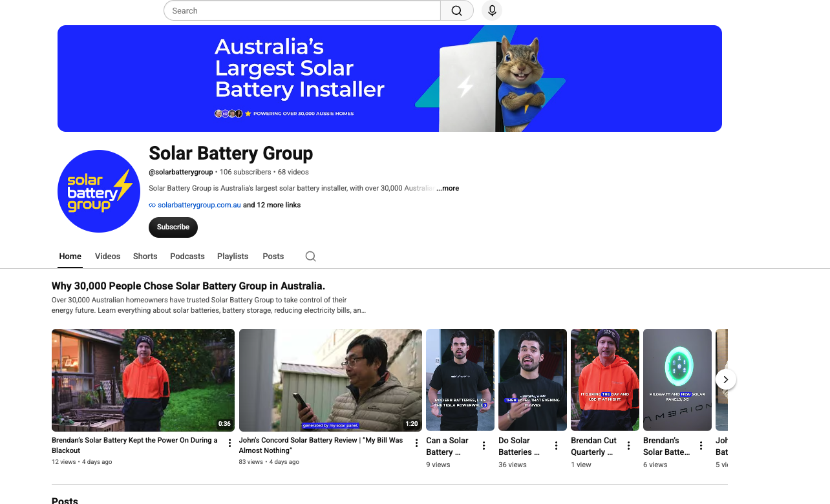Click '12 views • 4 days ago' text
The width and height of the screenshot is (830, 504).
[x=82, y=462]
